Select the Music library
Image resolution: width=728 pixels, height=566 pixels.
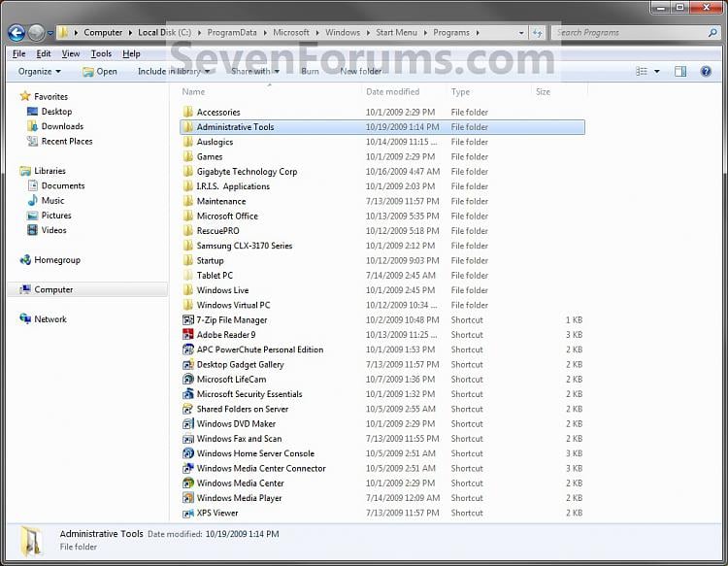52,201
